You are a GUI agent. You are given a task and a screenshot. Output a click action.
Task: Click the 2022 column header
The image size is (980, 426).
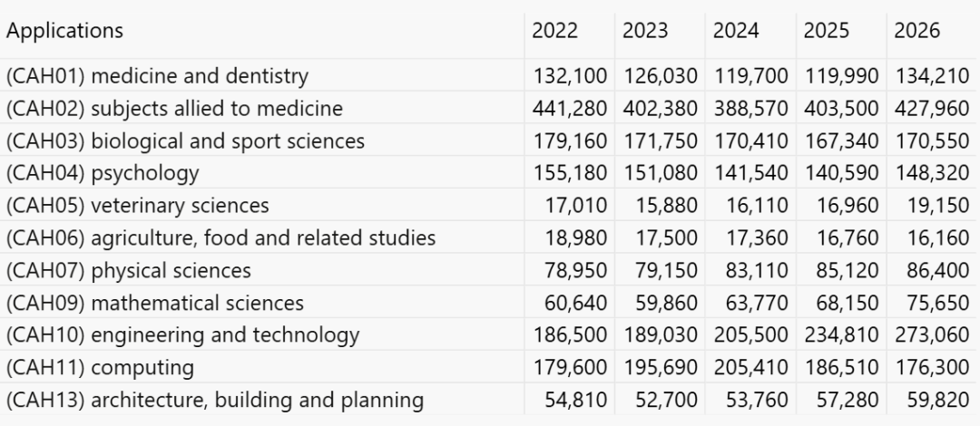(554, 31)
